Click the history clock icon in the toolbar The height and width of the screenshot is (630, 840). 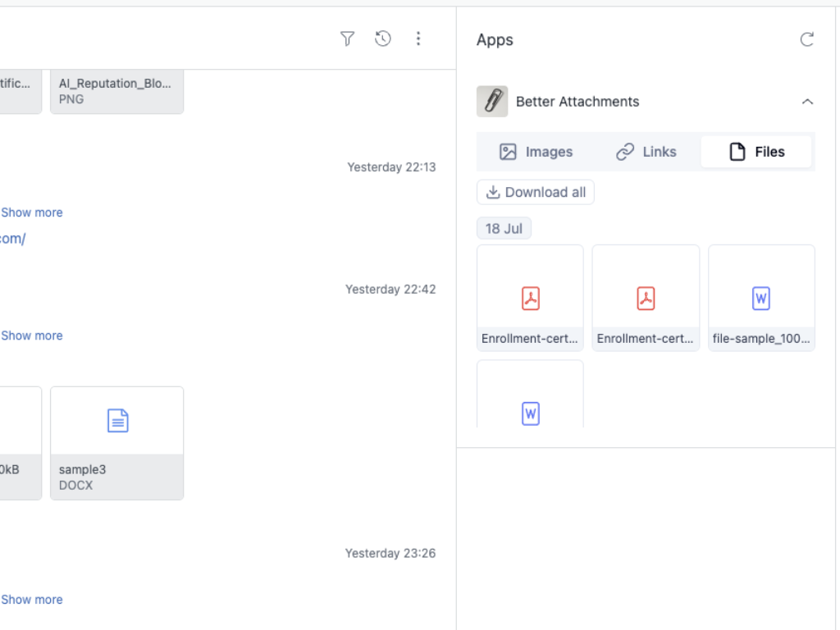[382, 39]
